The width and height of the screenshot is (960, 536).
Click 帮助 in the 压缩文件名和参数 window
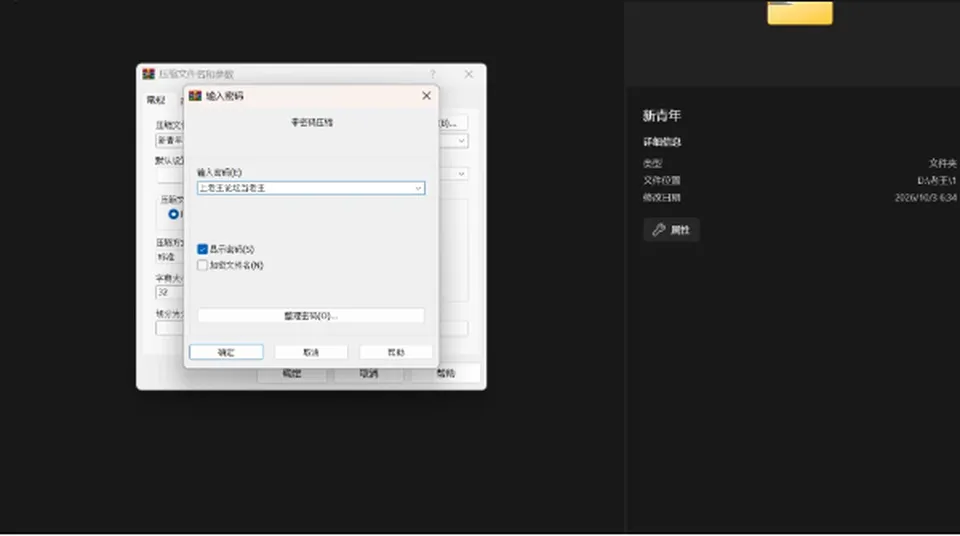tap(446, 373)
